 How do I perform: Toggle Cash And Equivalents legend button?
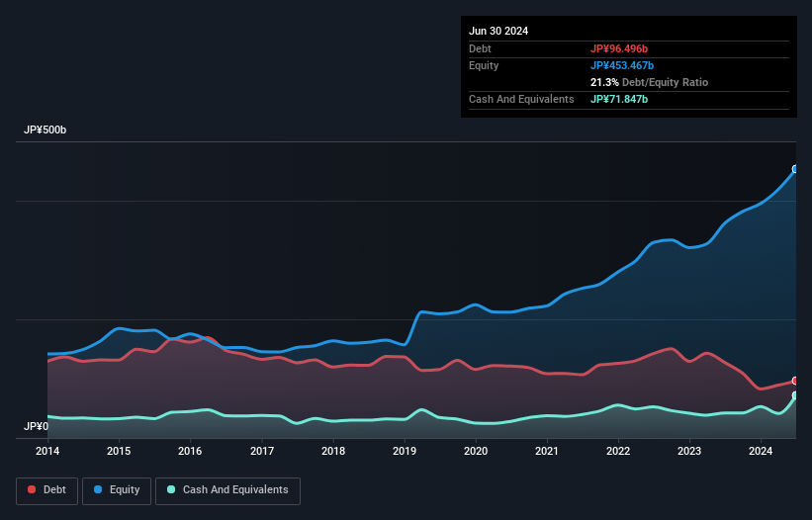pos(227,490)
